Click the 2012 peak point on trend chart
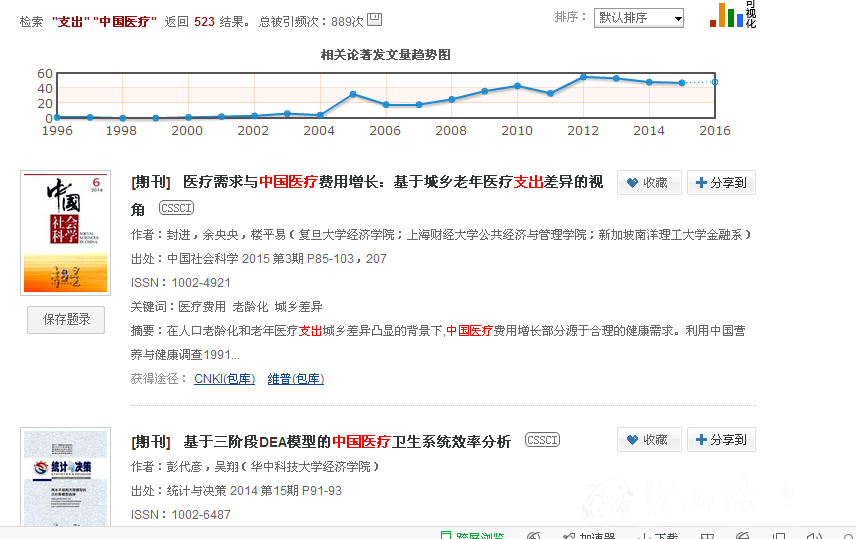This screenshot has height=539, width=856. click(583, 76)
